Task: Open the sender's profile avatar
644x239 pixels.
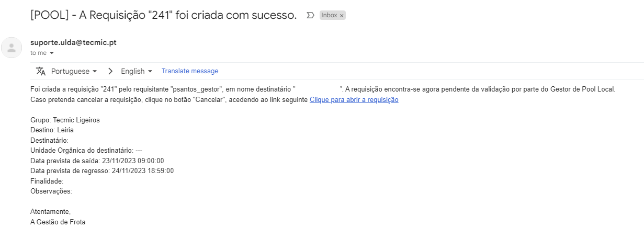Action: [x=12, y=48]
